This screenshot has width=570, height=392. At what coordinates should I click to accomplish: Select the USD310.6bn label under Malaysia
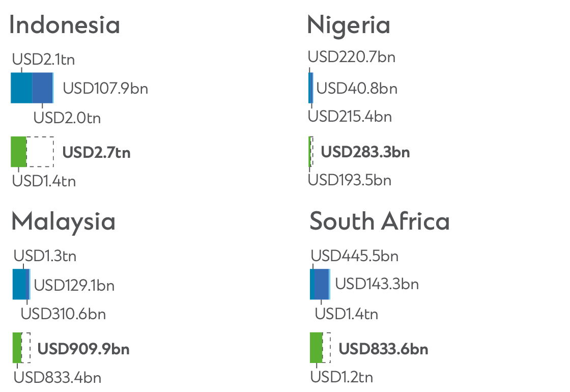point(63,314)
